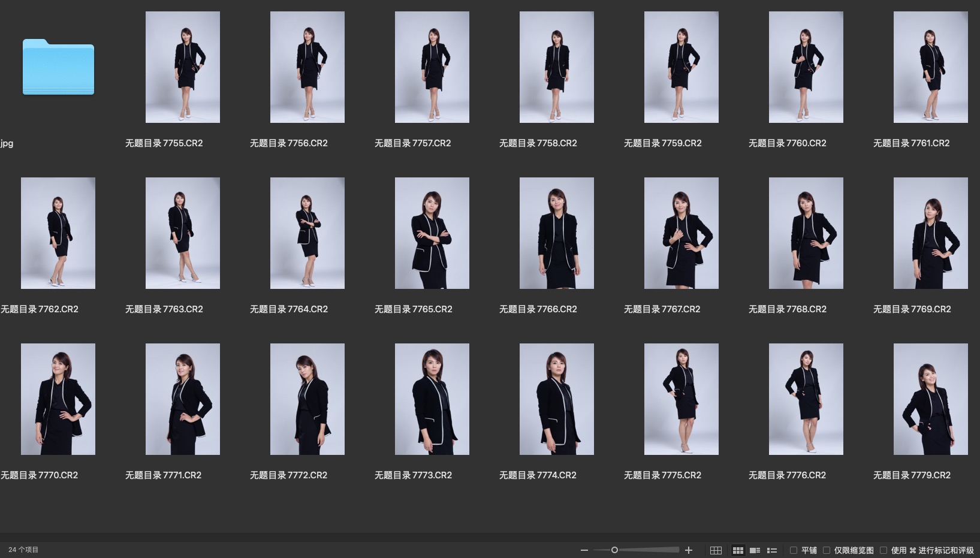Open the blue jpg folder

point(58,67)
